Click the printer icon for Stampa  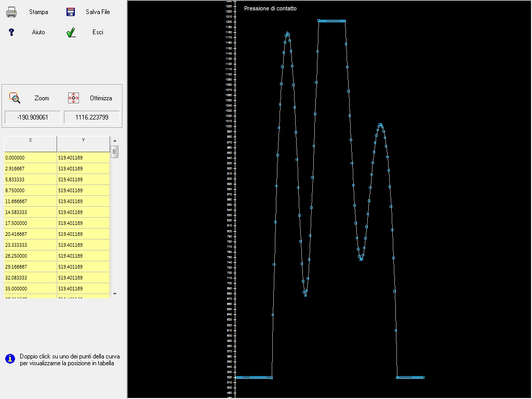[x=11, y=12]
